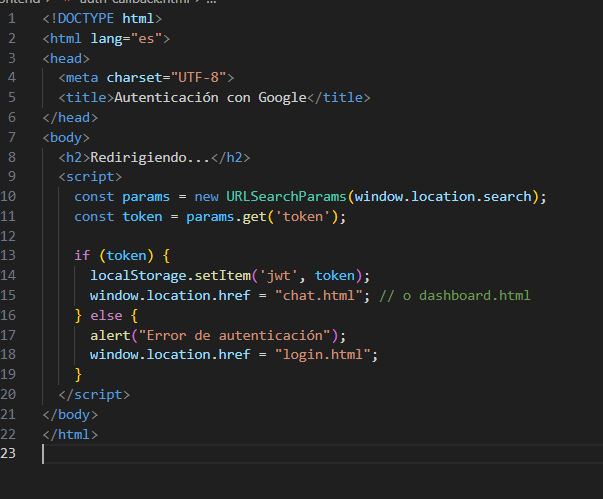Click the 'token' string literal on line 11
Viewport: 603px width, 499px height.
[x=303, y=217]
